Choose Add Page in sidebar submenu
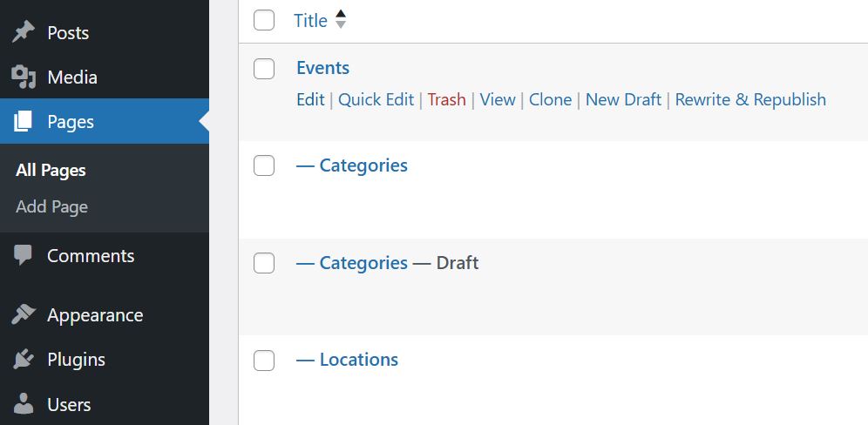868x425 pixels. [51, 207]
